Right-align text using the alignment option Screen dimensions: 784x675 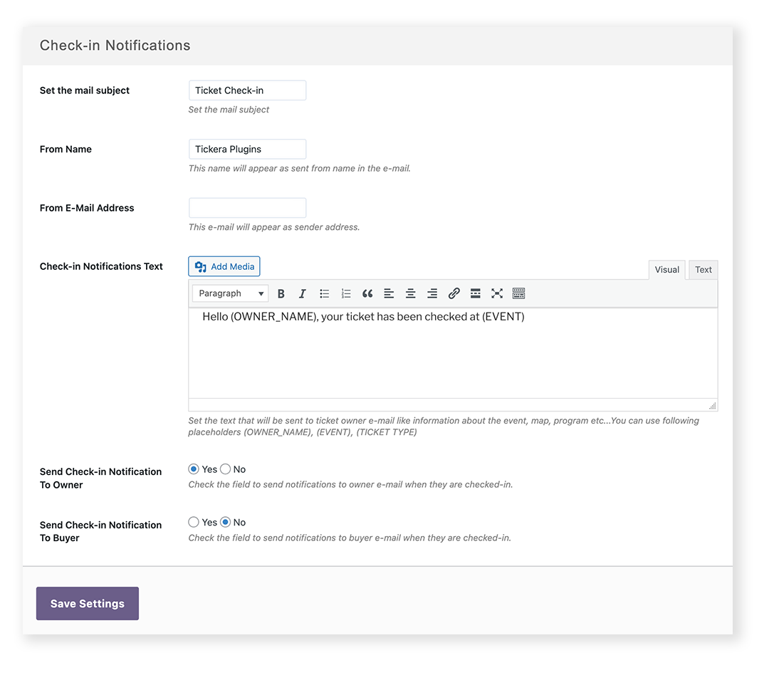coord(432,293)
